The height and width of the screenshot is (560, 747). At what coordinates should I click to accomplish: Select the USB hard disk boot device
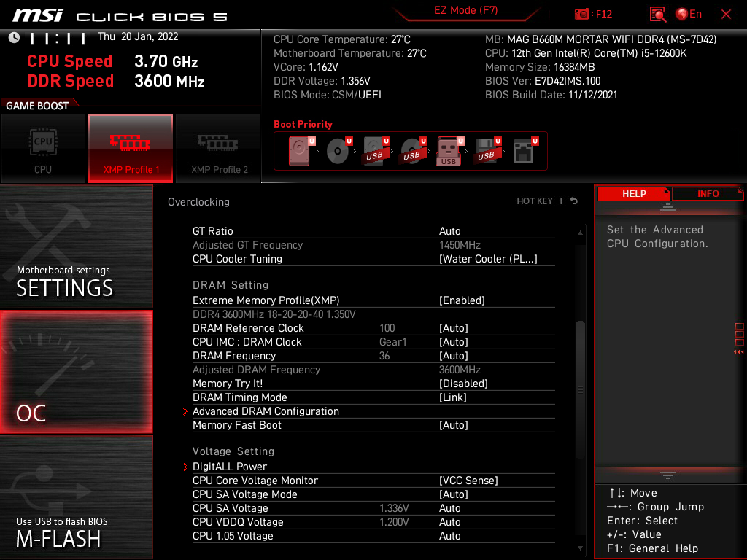pos(376,151)
